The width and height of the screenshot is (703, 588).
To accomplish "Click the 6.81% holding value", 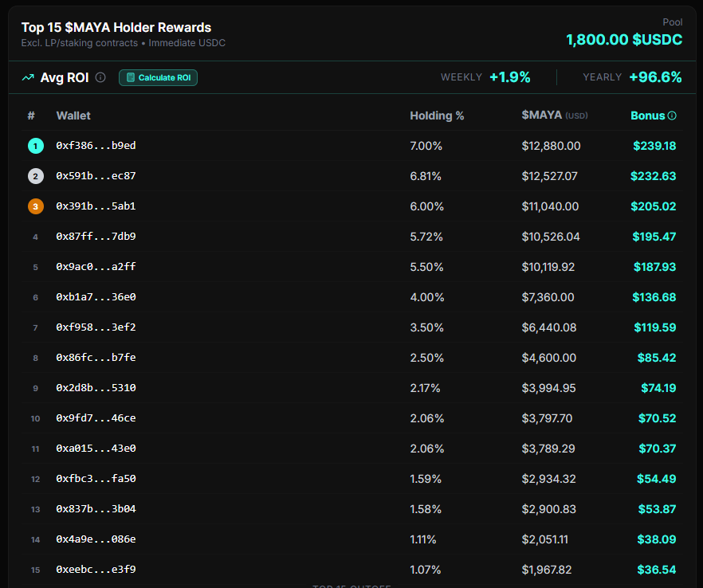I will [x=426, y=176].
